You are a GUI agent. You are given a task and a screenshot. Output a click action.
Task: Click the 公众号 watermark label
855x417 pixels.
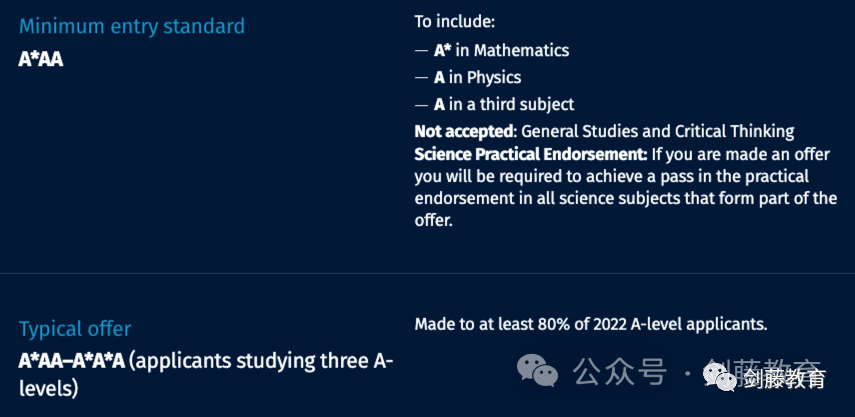619,371
